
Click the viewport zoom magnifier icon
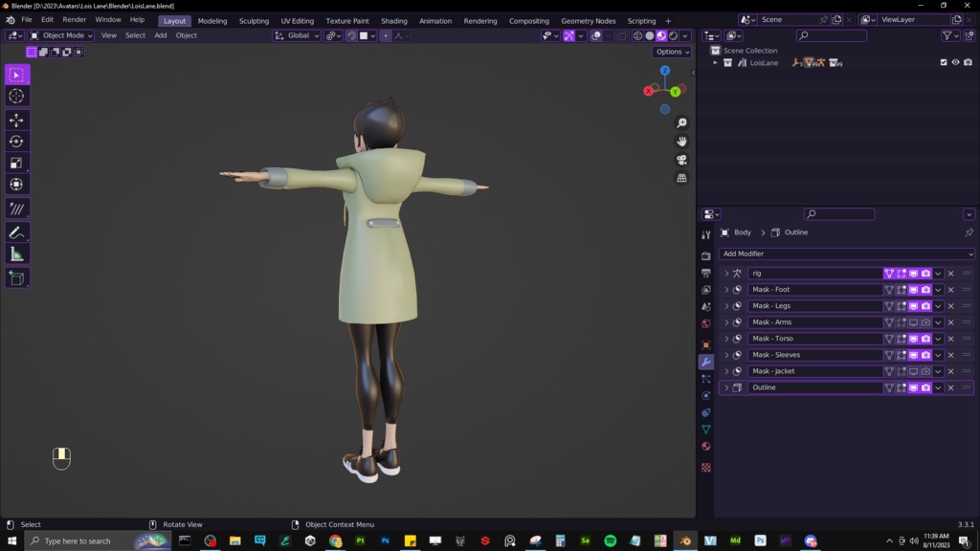click(680, 122)
